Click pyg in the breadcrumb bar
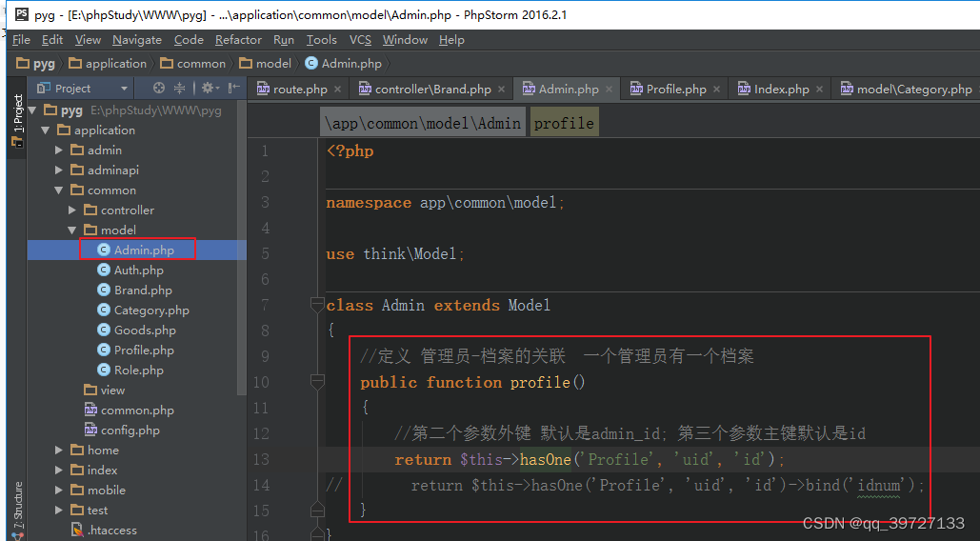This screenshot has height=541, width=980. point(35,64)
